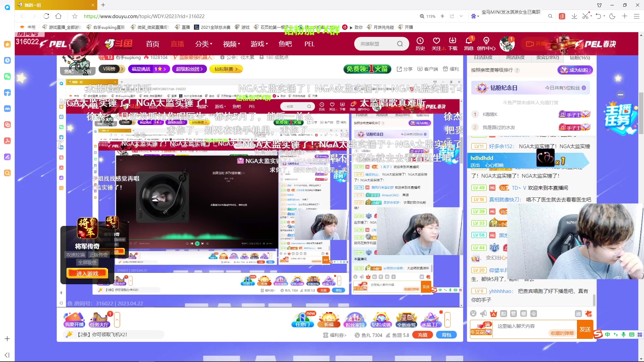
Task: Switch to 贵宾(2892) tab
Action: [547, 58]
